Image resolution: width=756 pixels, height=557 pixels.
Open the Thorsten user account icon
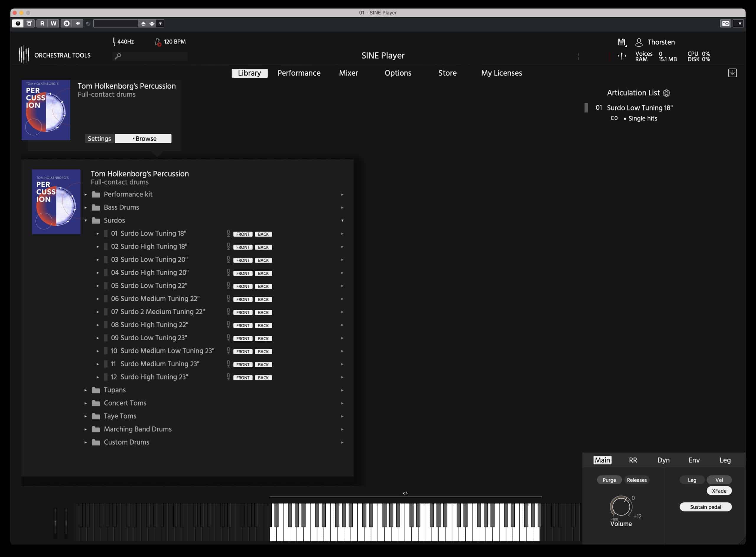click(x=638, y=42)
